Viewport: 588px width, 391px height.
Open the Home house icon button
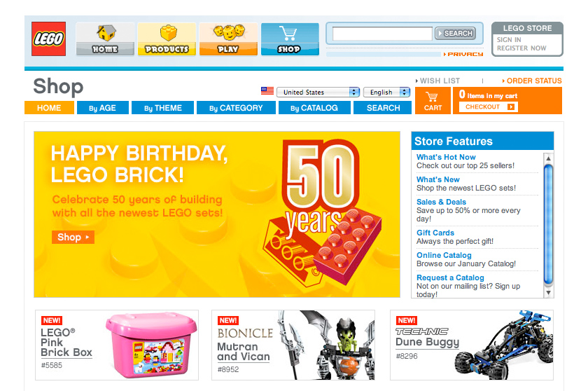tap(105, 39)
